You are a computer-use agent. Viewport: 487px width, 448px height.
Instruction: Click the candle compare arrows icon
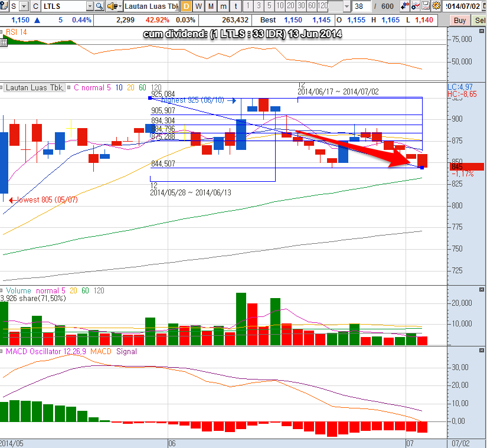click(405, 6)
